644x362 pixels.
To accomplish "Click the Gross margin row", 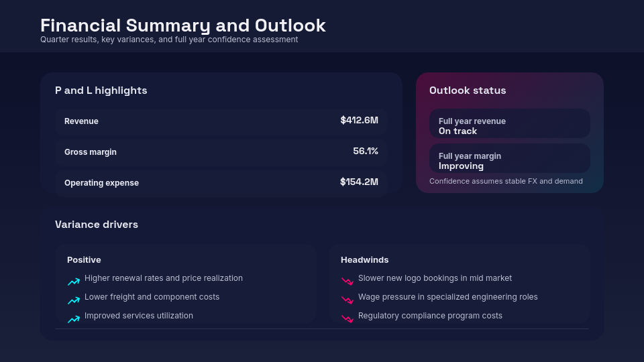I will (221, 152).
